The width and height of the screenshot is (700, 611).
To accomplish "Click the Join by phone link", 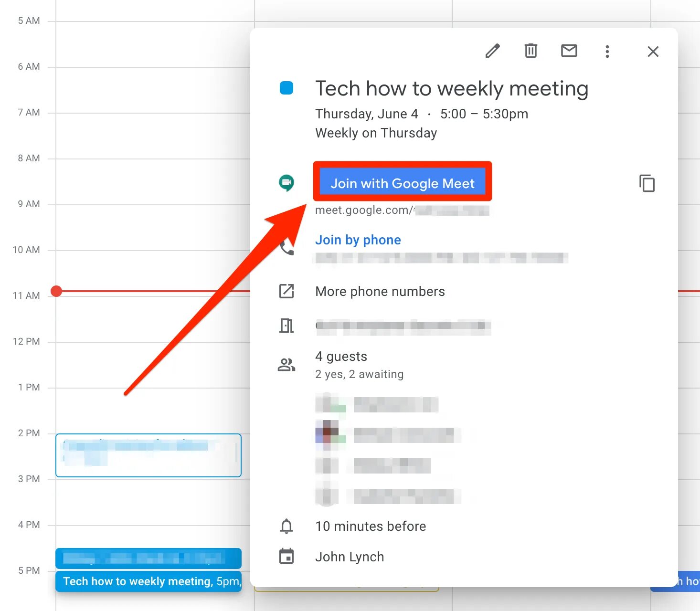I will 358,240.
